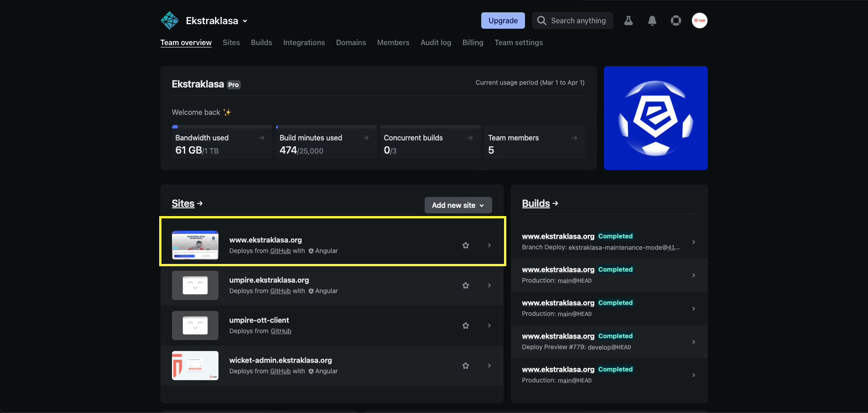The width and height of the screenshot is (868, 413).
Task: Click Angular icon on wicket-admin.ekstraklasa.org row
Action: [311, 371]
